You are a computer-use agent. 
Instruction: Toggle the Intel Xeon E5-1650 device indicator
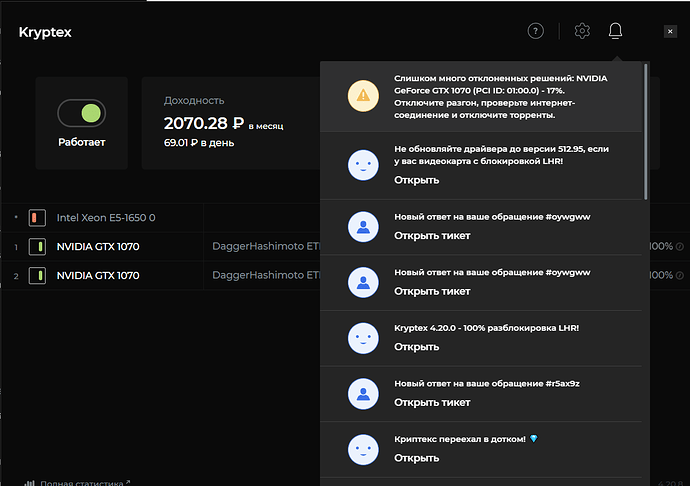(37, 217)
